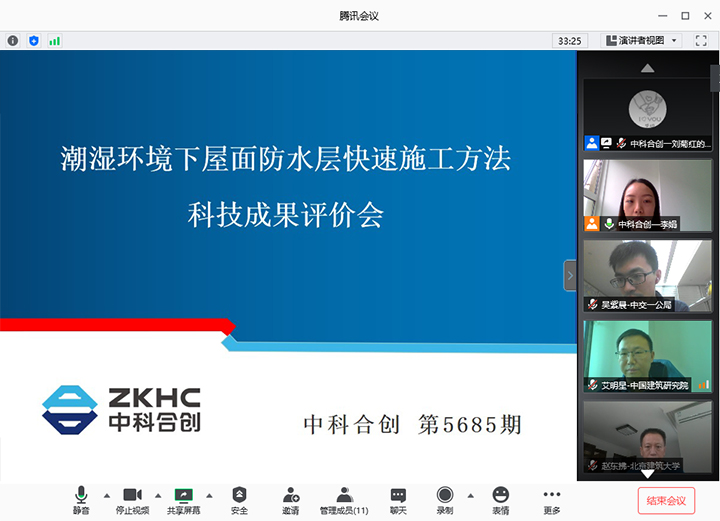Check the network signal status icon
720x521 pixels.
pos(55,41)
